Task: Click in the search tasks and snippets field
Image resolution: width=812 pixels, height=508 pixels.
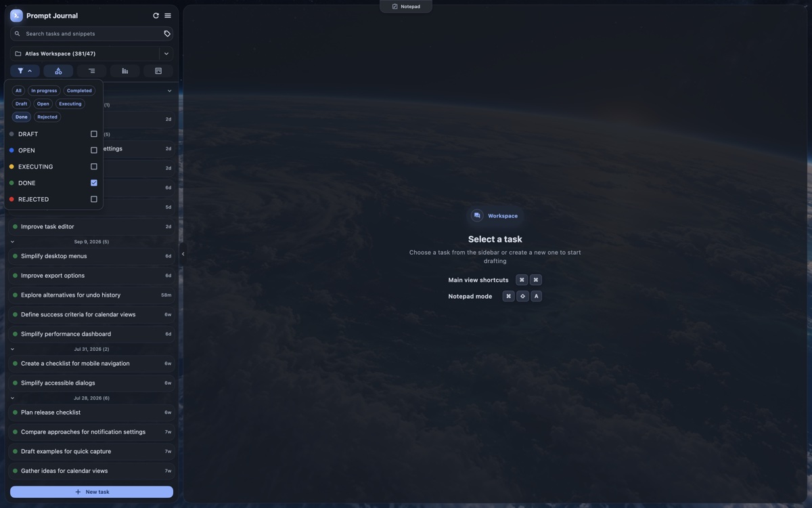Action: 91,33
